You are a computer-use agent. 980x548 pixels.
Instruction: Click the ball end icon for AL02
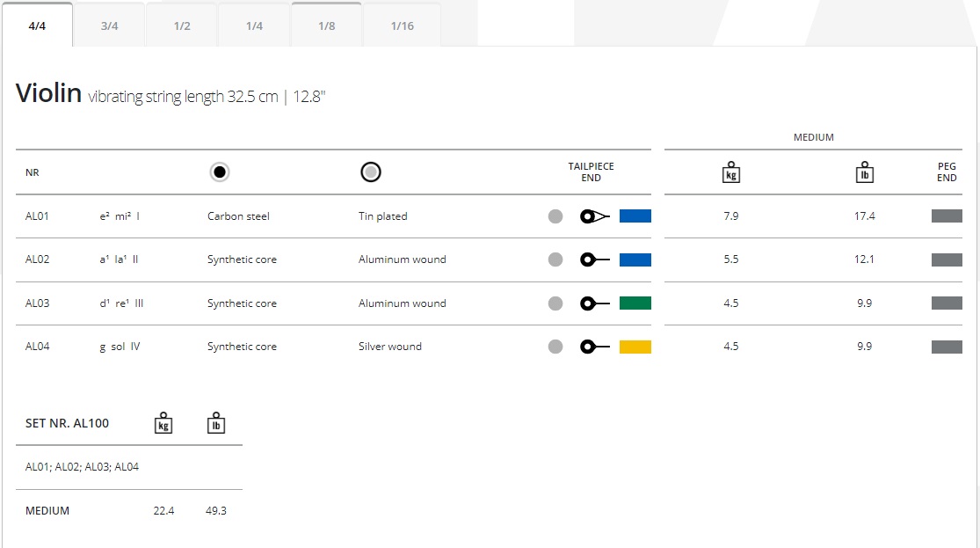pyautogui.click(x=595, y=259)
